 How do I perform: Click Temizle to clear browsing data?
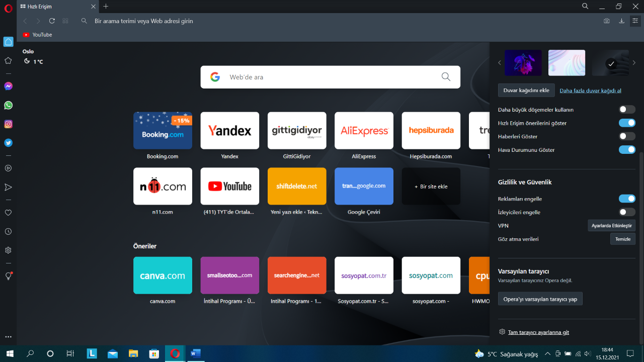pyautogui.click(x=623, y=239)
